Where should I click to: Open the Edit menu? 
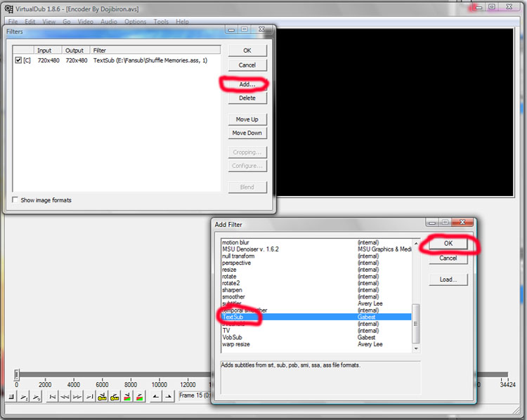click(x=30, y=22)
